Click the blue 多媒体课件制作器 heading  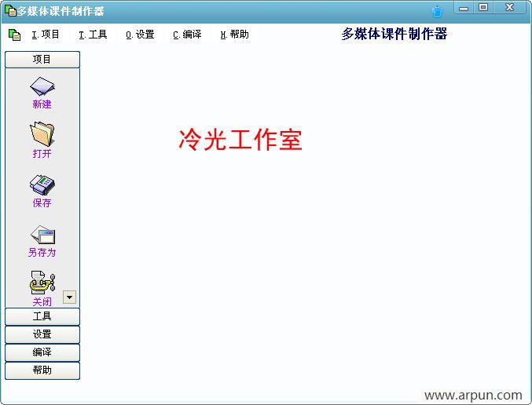tap(394, 34)
